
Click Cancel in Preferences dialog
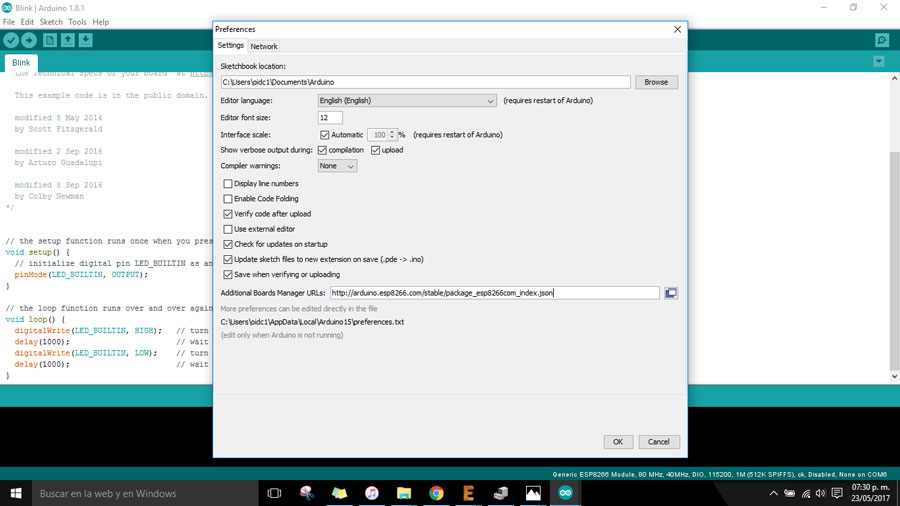(x=658, y=442)
